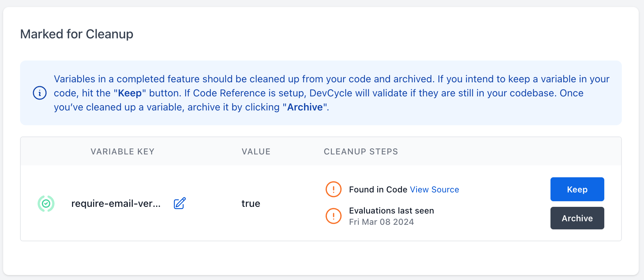
Task: Click the value "true" in the row
Action: pos(251,203)
